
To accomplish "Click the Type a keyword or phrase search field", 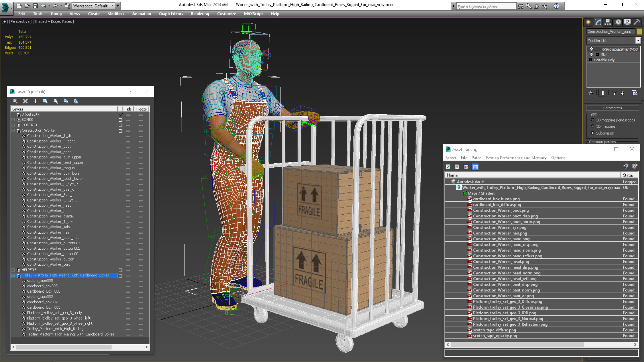I will tap(486, 6).
